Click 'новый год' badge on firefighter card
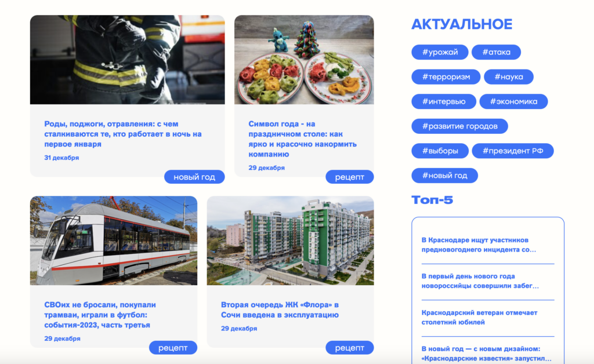 click(x=194, y=177)
